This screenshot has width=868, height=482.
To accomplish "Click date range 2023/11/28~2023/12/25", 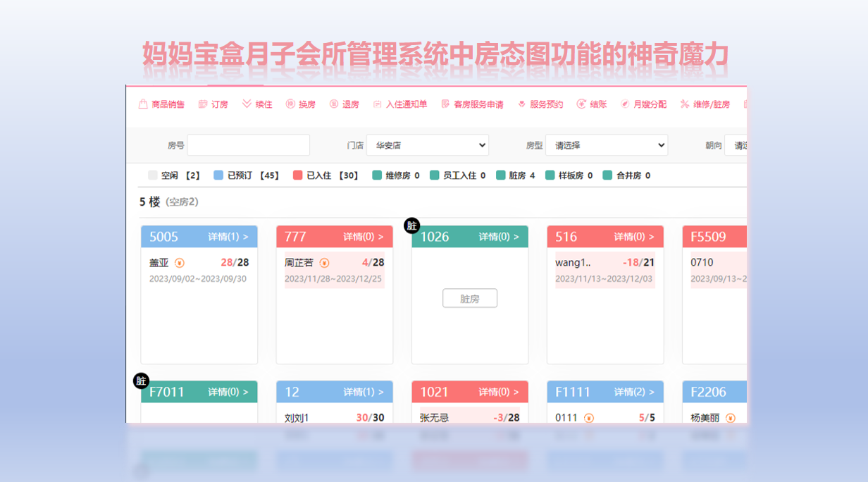I will click(x=333, y=279).
